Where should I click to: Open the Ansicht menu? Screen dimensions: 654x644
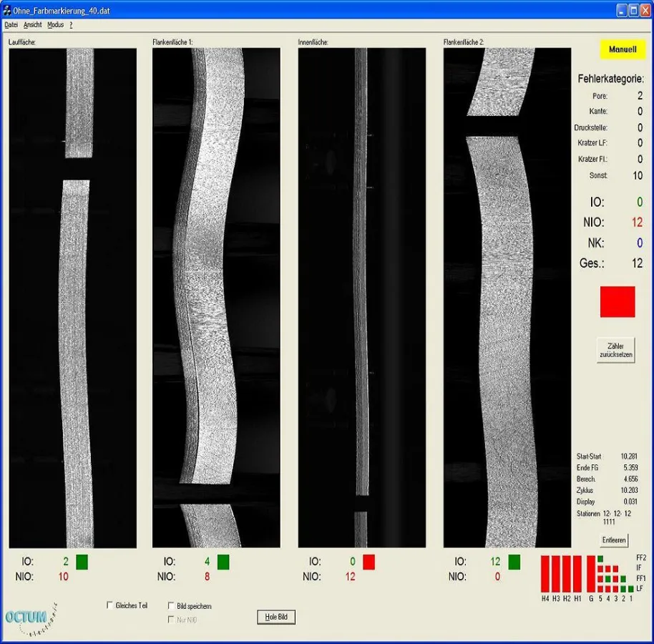[x=32, y=25]
